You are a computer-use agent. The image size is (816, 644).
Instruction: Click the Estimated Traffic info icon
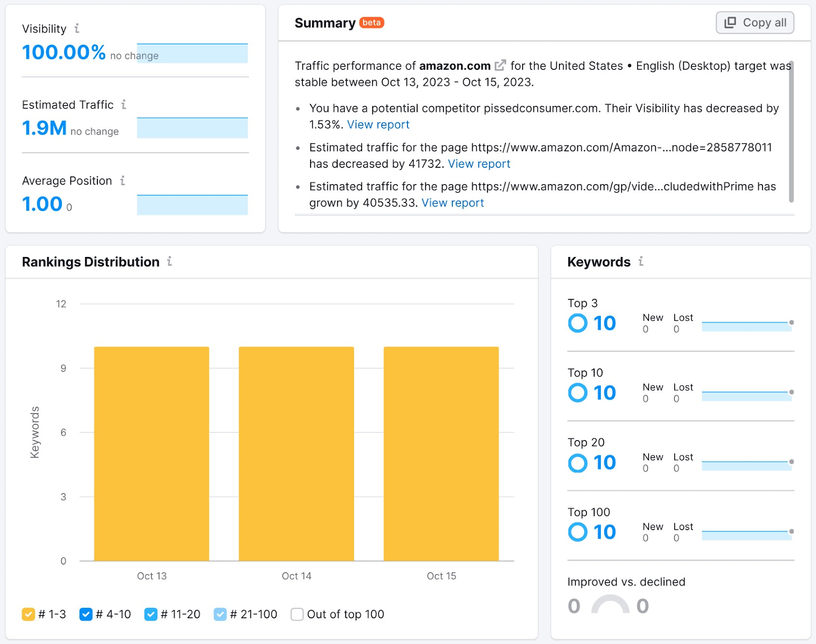coord(123,105)
